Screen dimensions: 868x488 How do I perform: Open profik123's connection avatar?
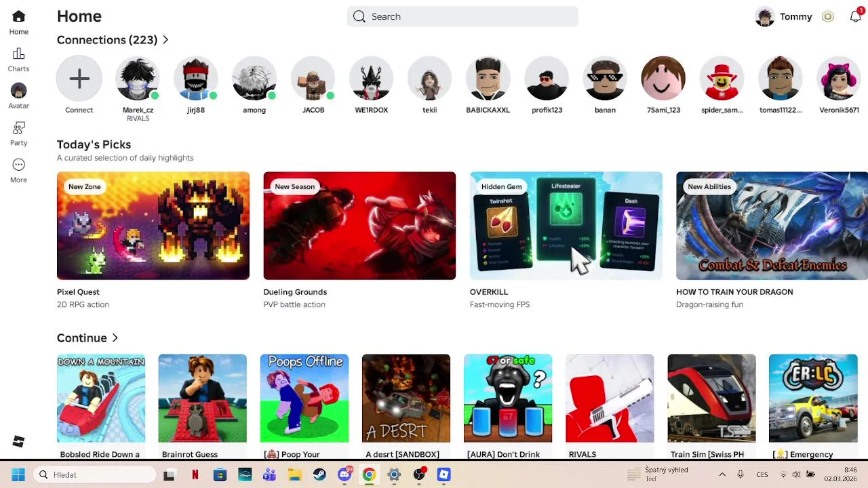pos(547,79)
